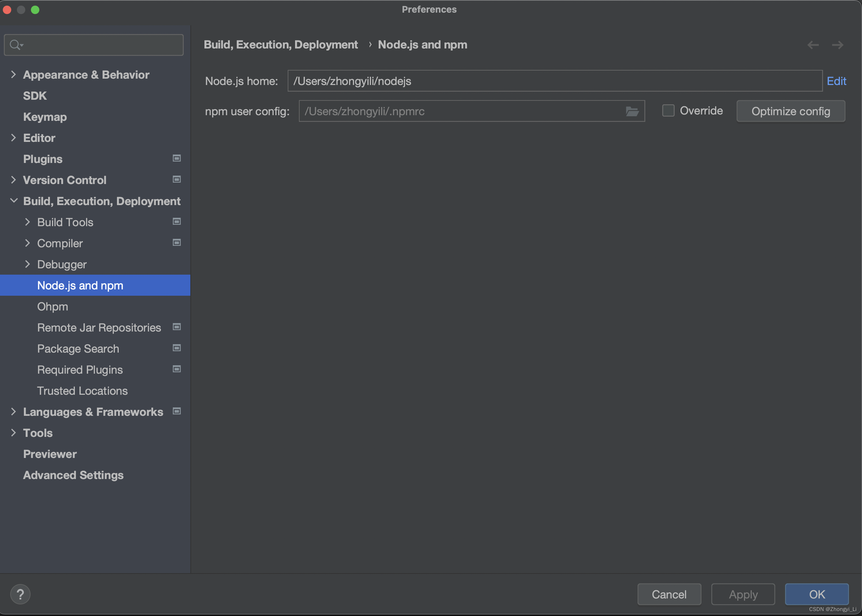862x616 pixels.
Task: Click the Optimize config button
Action: click(x=791, y=111)
